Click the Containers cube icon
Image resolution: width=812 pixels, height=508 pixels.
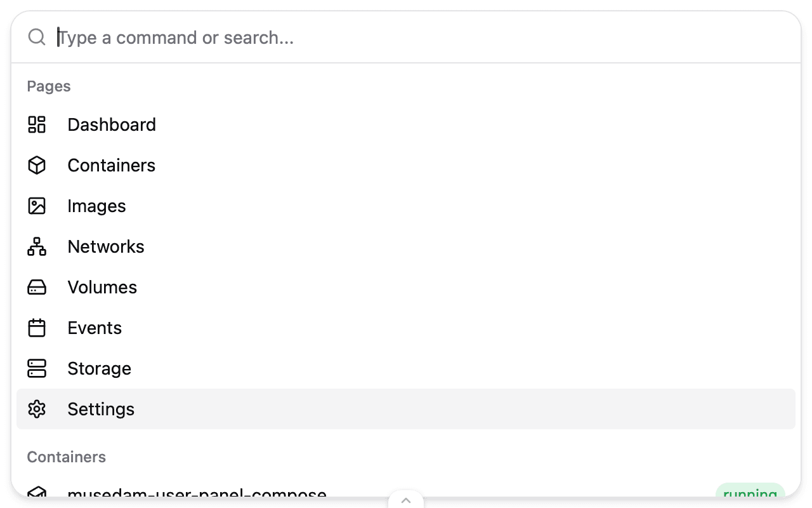point(37,165)
